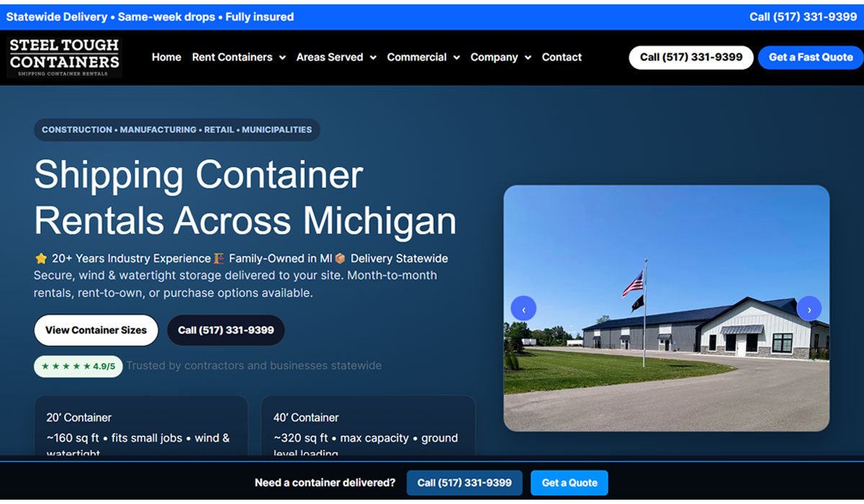Expand the Commercial dropdown arrow
Viewport: 864px width, 504px height.
[x=456, y=58]
